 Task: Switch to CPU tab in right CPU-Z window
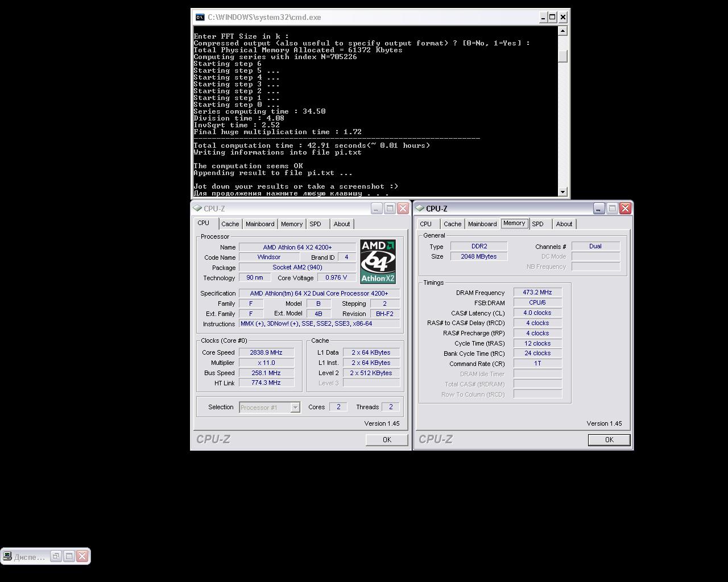[x=426, y=224]
